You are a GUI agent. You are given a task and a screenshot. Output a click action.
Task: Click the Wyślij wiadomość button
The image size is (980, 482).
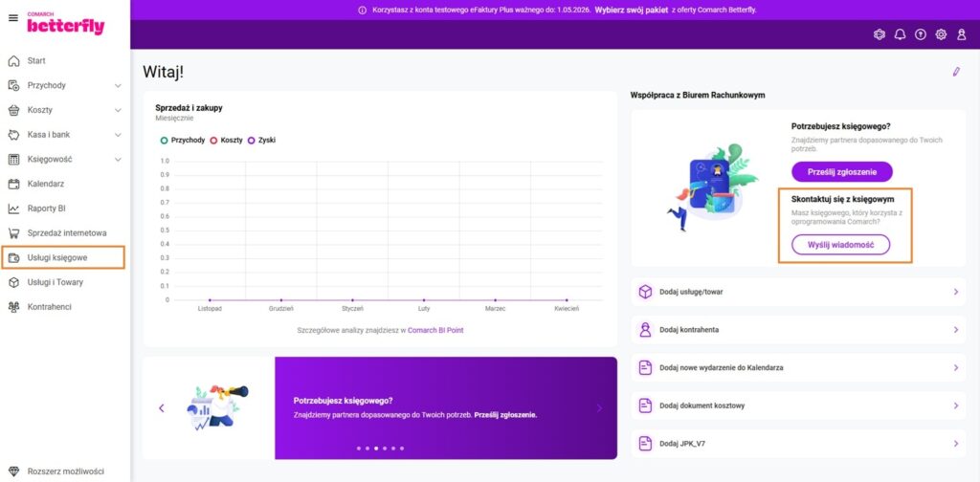click(x=840, y=245)
